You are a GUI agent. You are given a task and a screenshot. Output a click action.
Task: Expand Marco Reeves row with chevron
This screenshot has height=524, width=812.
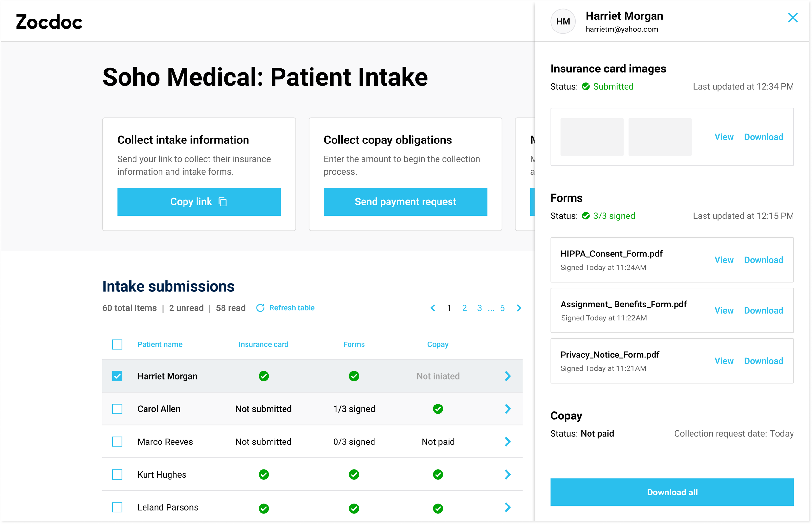tap(507, 442)
